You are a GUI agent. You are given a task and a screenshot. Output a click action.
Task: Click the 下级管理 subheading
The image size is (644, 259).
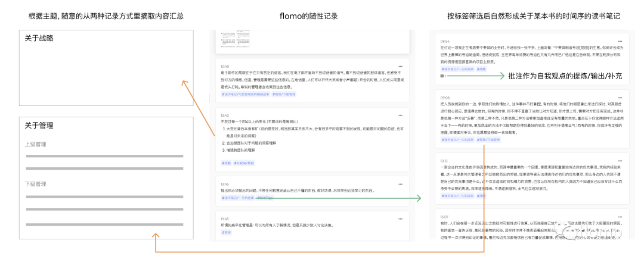(x=36, y=183)
